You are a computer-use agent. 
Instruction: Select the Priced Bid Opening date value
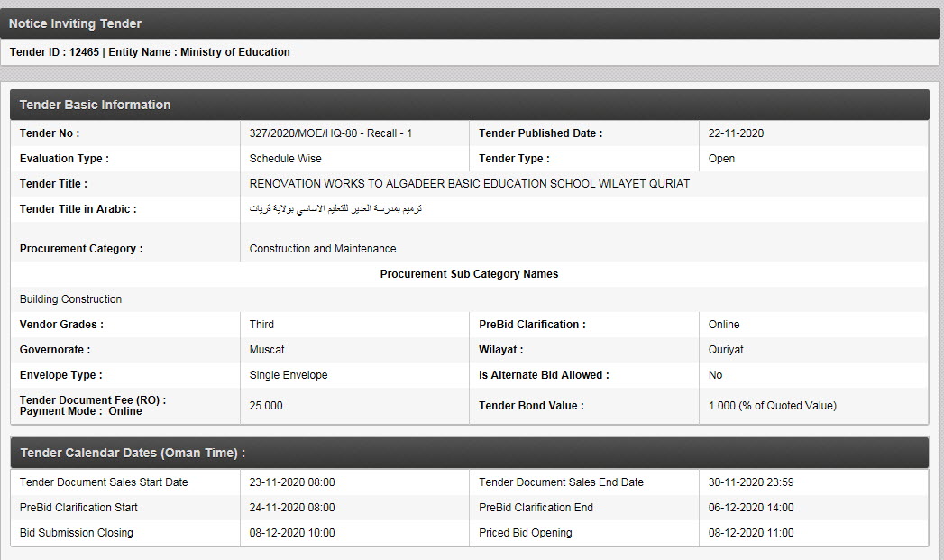coord(751,533)
